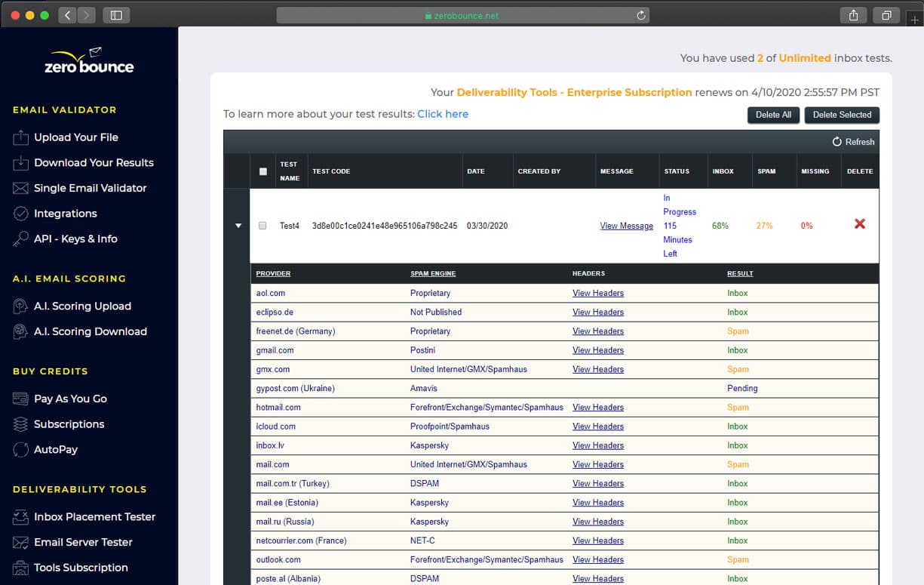Delete Test4 with the red X
The width and height of the screenshot is (924, 585).
(859, 224)
